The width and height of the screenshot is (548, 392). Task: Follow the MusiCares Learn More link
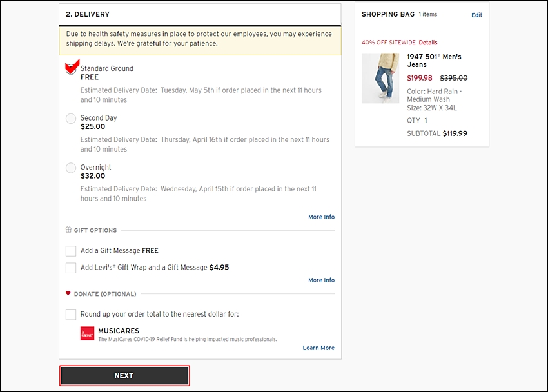coord(318,348)
